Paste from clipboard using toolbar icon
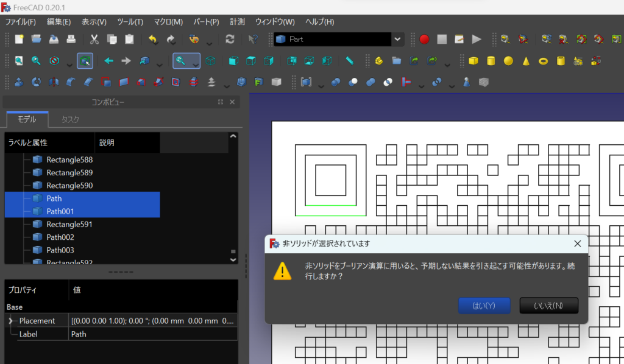This screenshot has height=364, width=624. (129, 40)
